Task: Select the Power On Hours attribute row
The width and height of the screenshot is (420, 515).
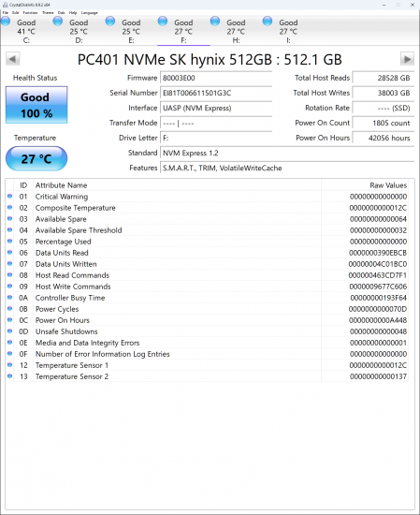Action: coord(207,320)
